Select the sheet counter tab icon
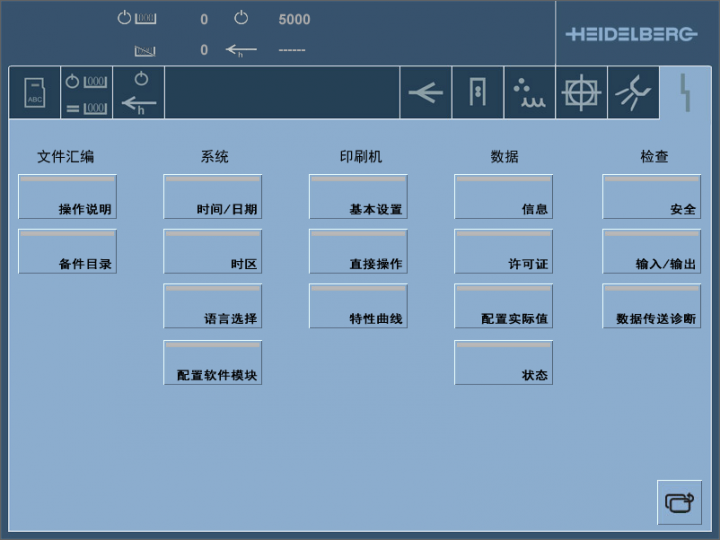Viewport: 720px width, 540px height. 87,92
